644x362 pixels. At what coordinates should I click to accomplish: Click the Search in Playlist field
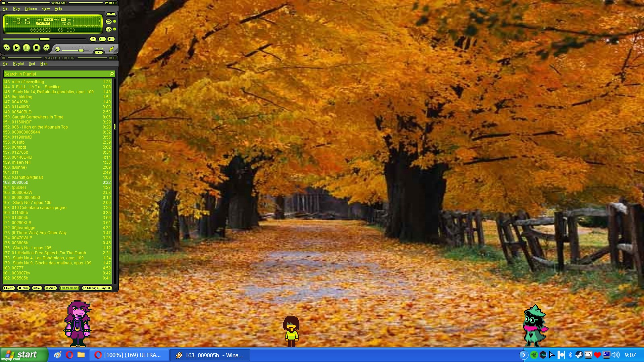coord(55,74)
